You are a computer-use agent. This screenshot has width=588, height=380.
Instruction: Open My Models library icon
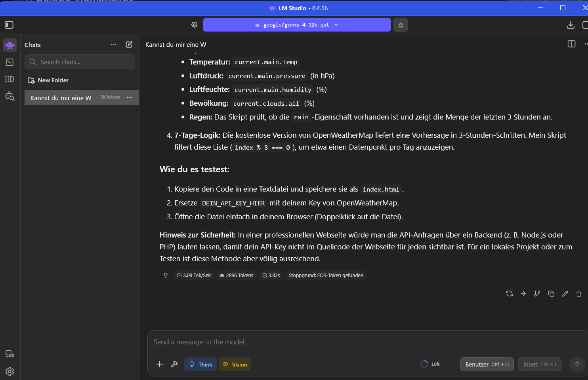[x=10, y=79]
